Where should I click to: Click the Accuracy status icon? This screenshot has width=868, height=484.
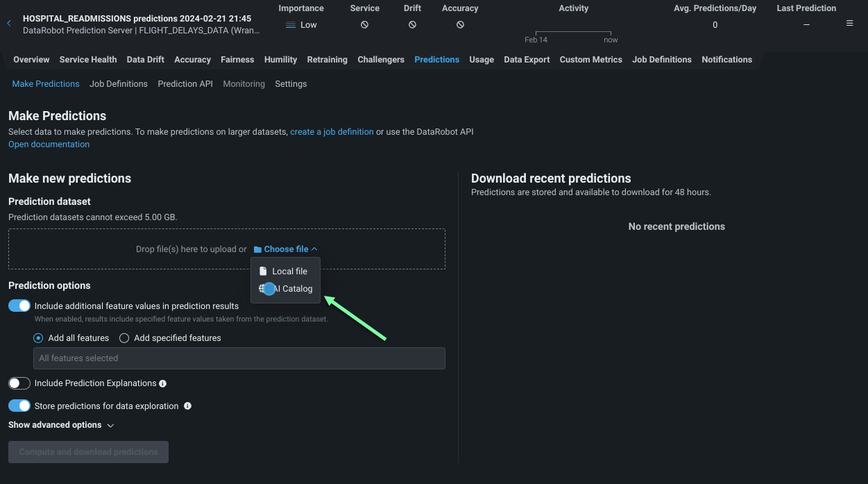click(x=460, y=25)
